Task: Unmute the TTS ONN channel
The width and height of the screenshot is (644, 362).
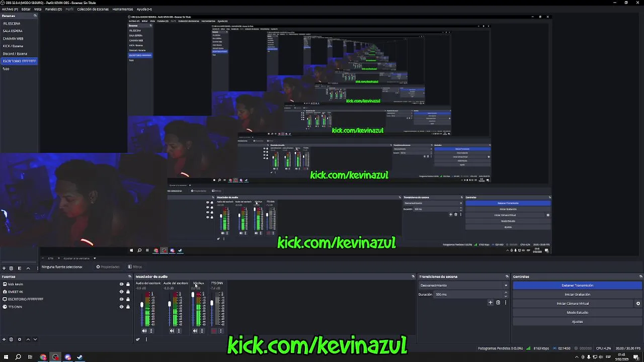Action: pos(214,331)
